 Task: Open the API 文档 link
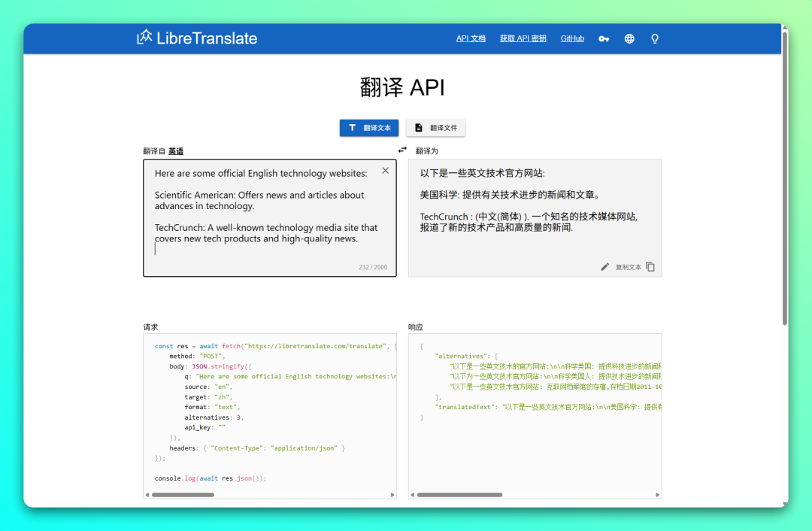coord(471,38)
